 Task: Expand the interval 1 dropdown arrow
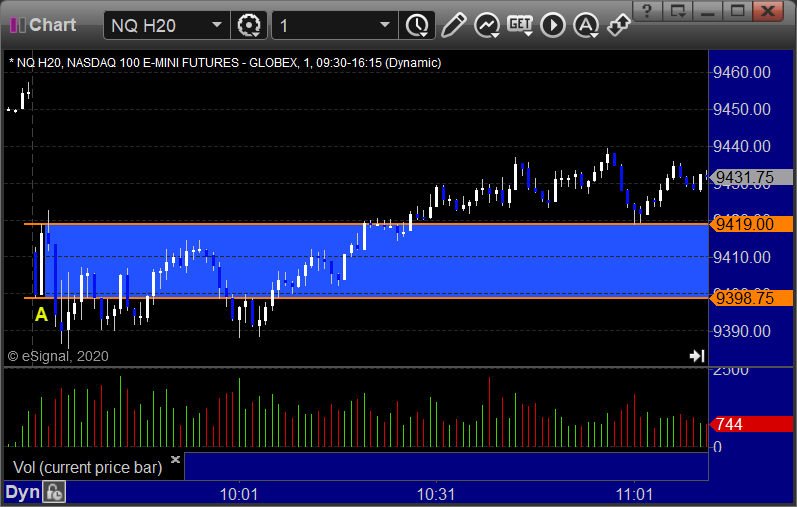[385, 25]
